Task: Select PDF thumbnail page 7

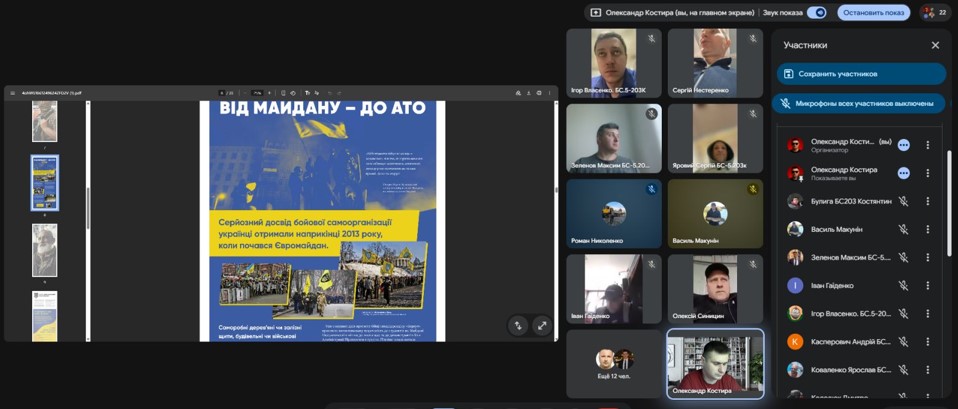Action: [45, 121]
